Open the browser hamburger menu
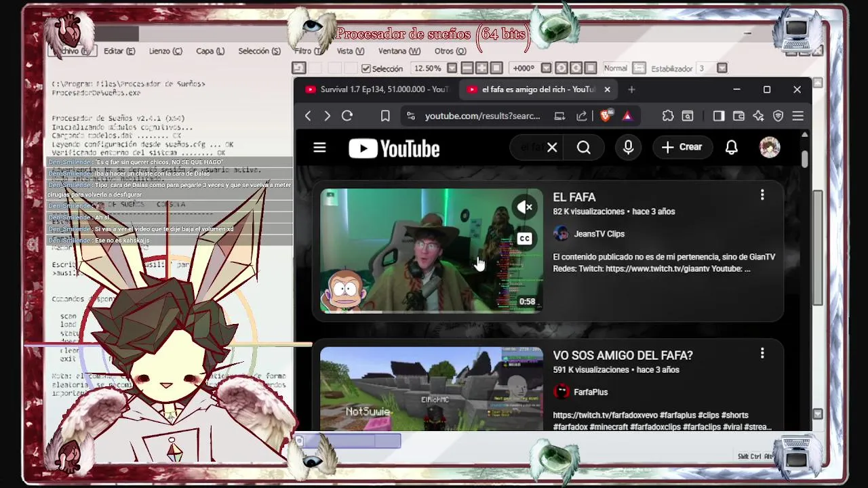This screenshot has width=868, height=488. coord(797,116)
